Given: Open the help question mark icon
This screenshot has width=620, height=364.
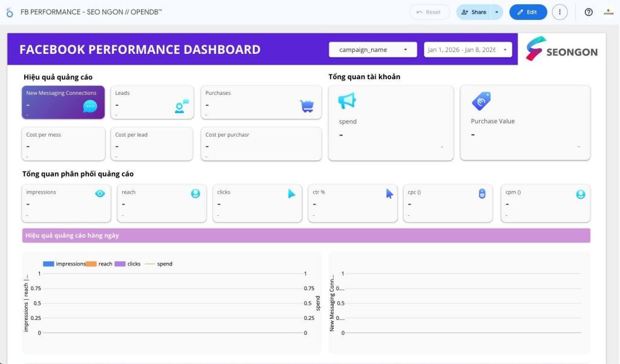Looking at the screenshot, I should [x=588, y=12].
